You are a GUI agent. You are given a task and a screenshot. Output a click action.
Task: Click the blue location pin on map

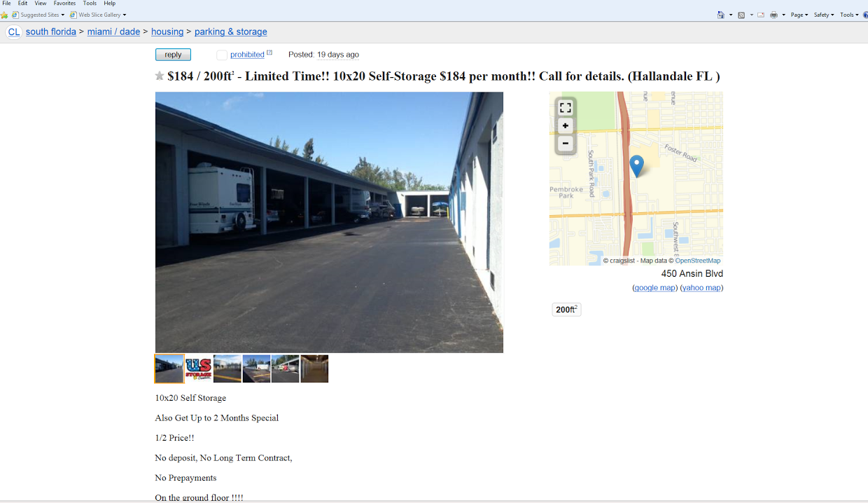(636, 166)
